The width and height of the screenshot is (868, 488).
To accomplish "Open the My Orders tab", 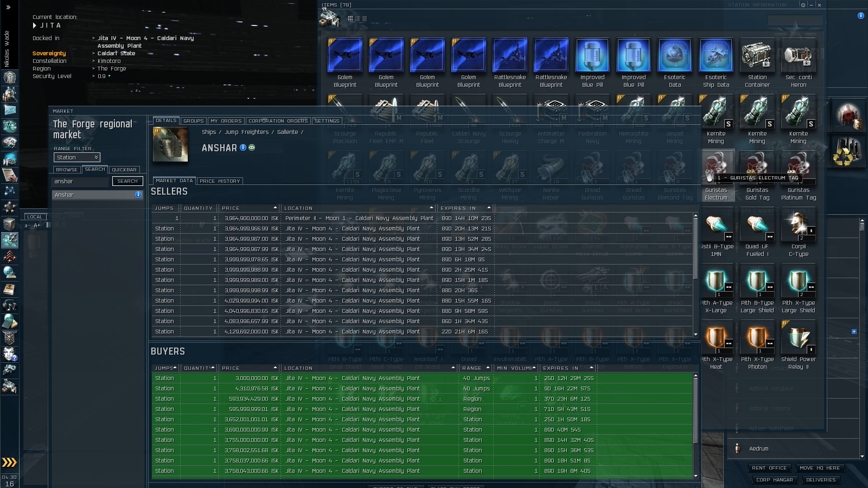I will pos(226,121).
